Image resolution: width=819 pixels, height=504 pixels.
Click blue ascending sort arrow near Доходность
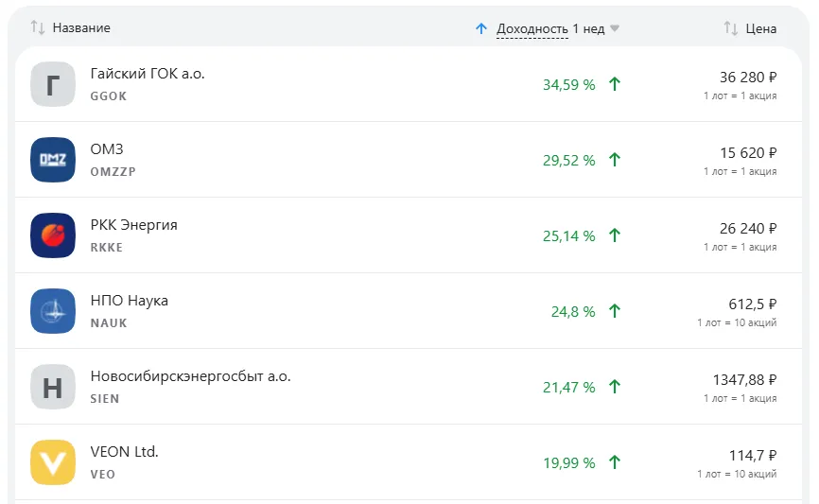481,28
